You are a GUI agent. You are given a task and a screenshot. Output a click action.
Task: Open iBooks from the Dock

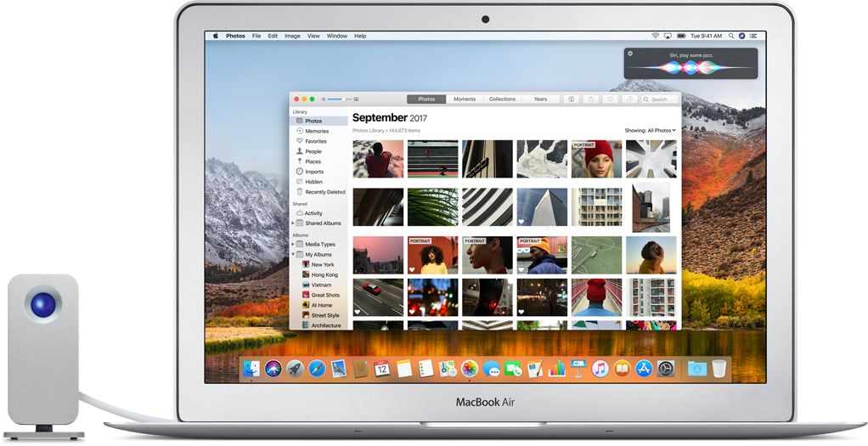pos(623,368)
